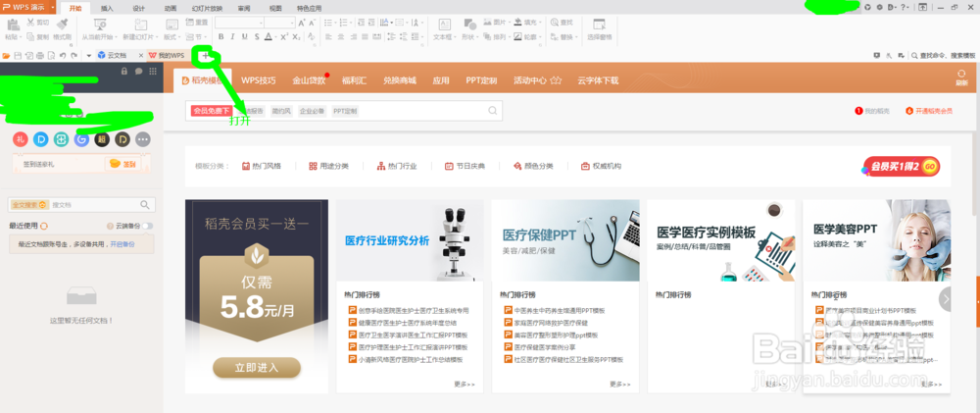Select the 云字体下载 navigation tab
The width and height of the screenshot is (980, 413).
click(598, 80)
